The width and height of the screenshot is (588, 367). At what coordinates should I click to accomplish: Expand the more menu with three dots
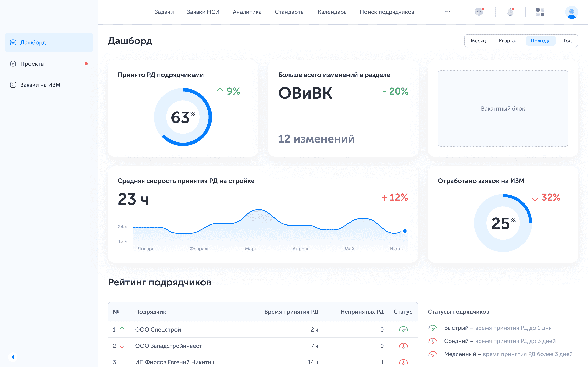448,12
